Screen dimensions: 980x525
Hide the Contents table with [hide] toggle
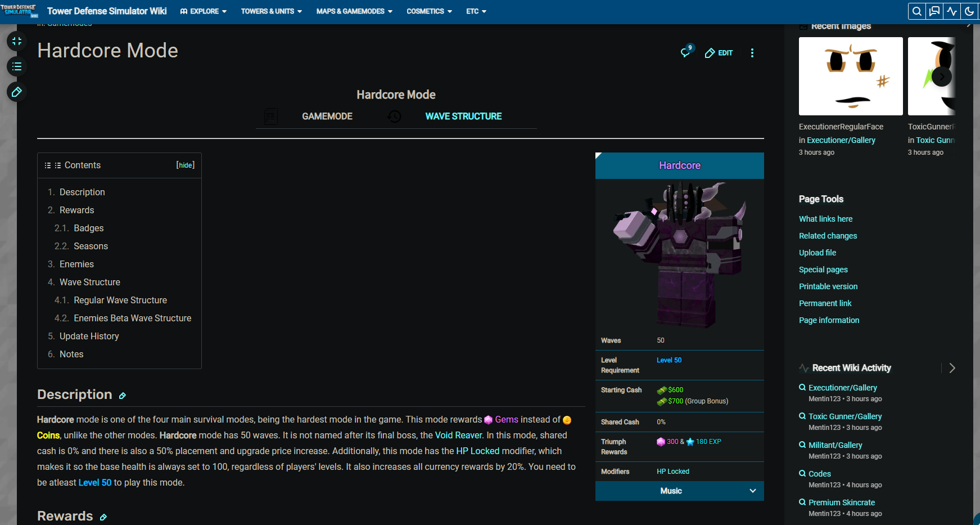(x=186, y=165)
